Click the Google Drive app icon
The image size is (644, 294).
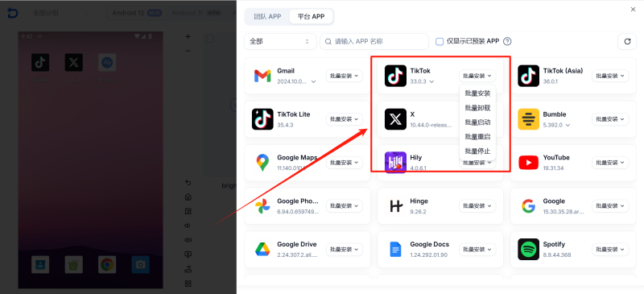point(262,249)
